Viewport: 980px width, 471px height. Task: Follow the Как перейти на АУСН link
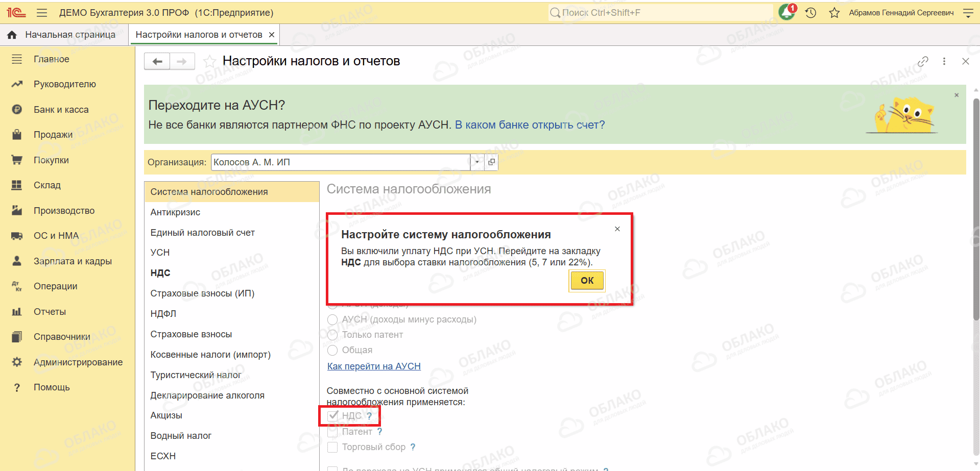tap(374, 366)
